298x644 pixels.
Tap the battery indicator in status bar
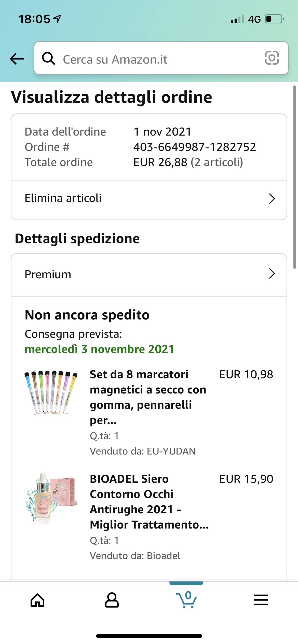274,19
